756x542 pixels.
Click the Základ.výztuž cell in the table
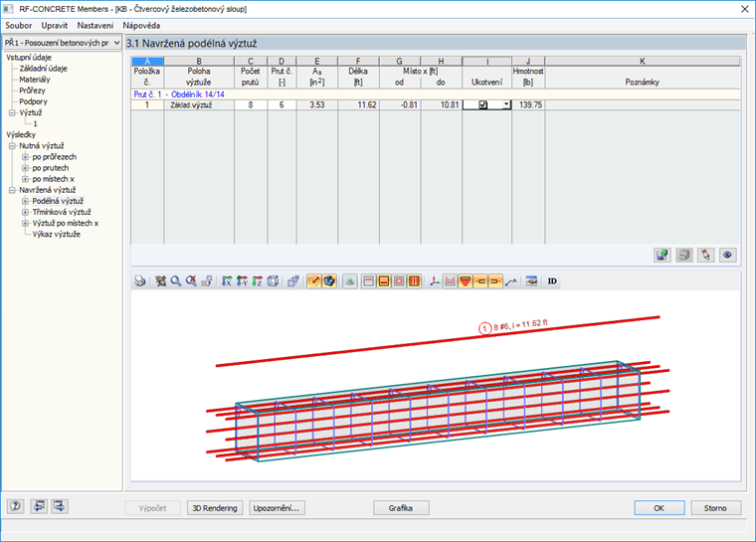(199, 104)
